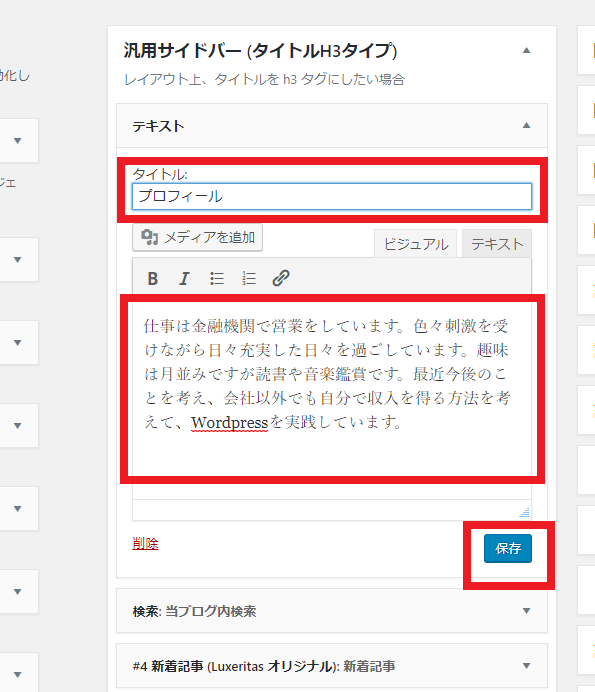The width and height of the screenshot is (595, 692).
Task: Collapse the テキスト widget header arrow
Action: coord(526,126)
